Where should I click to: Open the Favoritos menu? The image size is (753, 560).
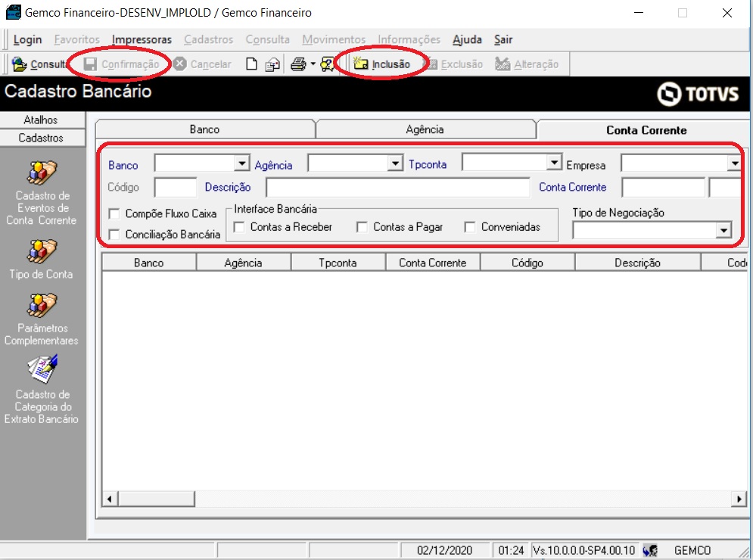click(77, 39)
